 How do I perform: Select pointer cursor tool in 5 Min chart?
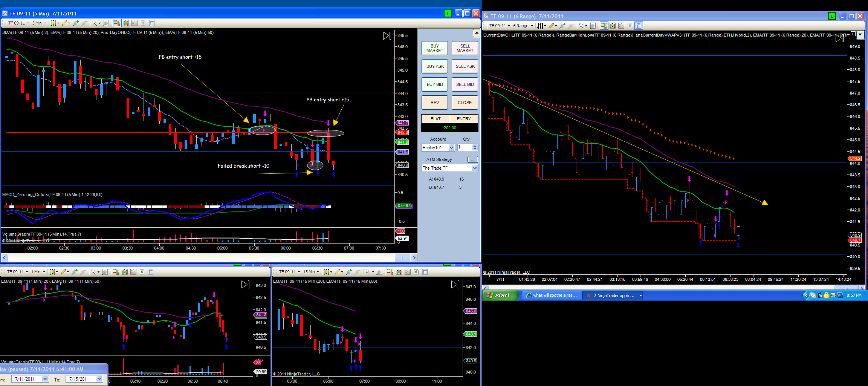tap(96, 23)
